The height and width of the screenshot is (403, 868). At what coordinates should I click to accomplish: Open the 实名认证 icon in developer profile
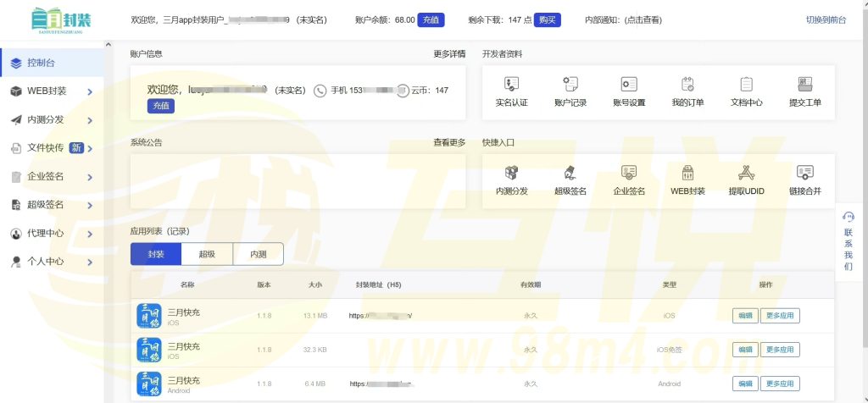(x=511, y=84)
